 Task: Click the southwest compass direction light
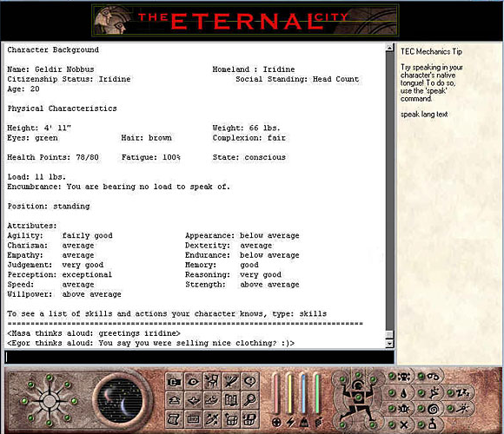[x=31, y=418]
